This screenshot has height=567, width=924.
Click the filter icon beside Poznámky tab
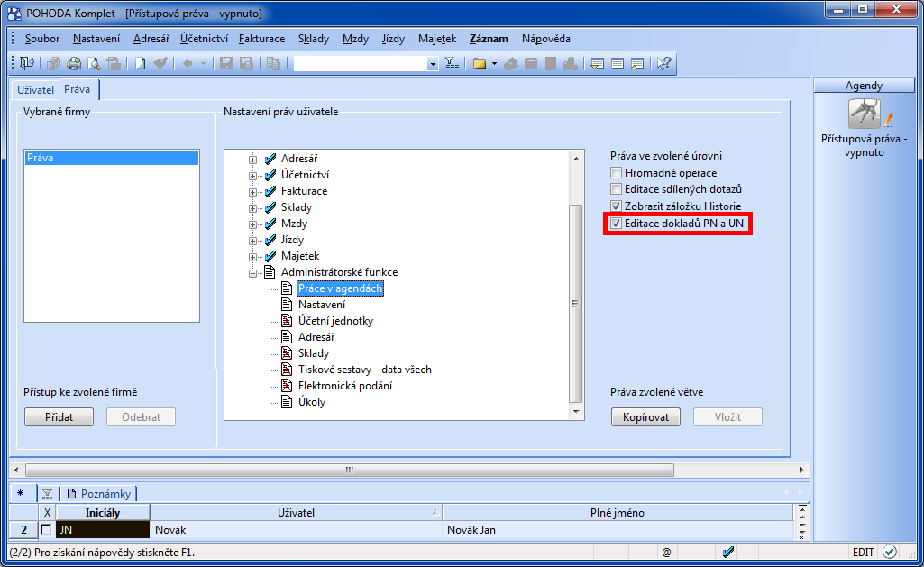click(47, 494)
